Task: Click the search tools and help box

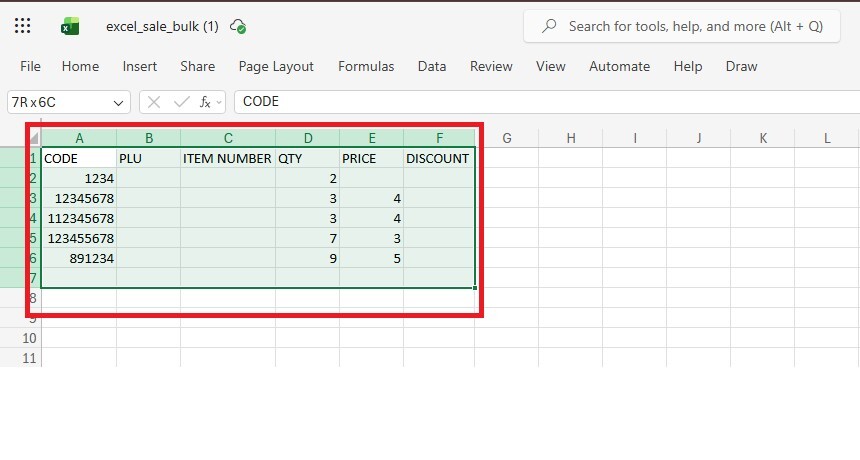Action: pos(682,26)
